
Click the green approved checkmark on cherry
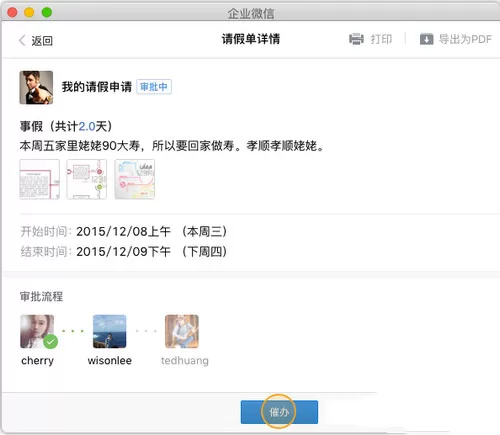click(x=50, y=341)
